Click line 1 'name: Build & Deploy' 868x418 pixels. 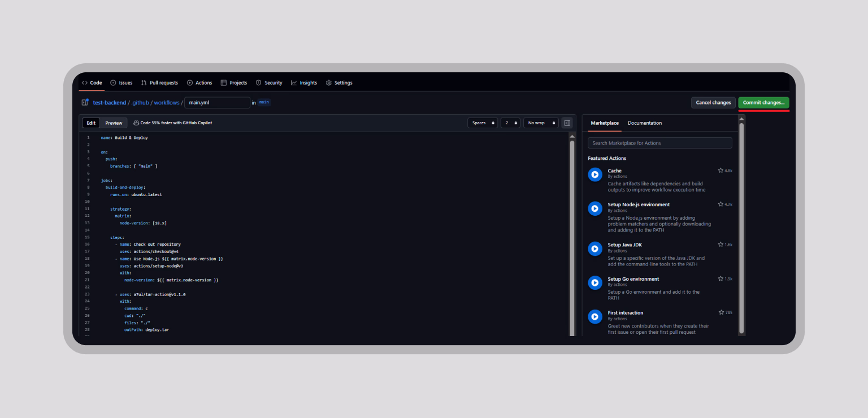click(x=124, y=137)
